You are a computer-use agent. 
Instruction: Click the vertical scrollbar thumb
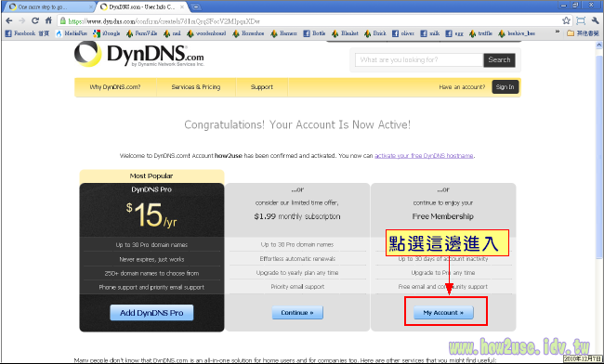click(599, 156)
